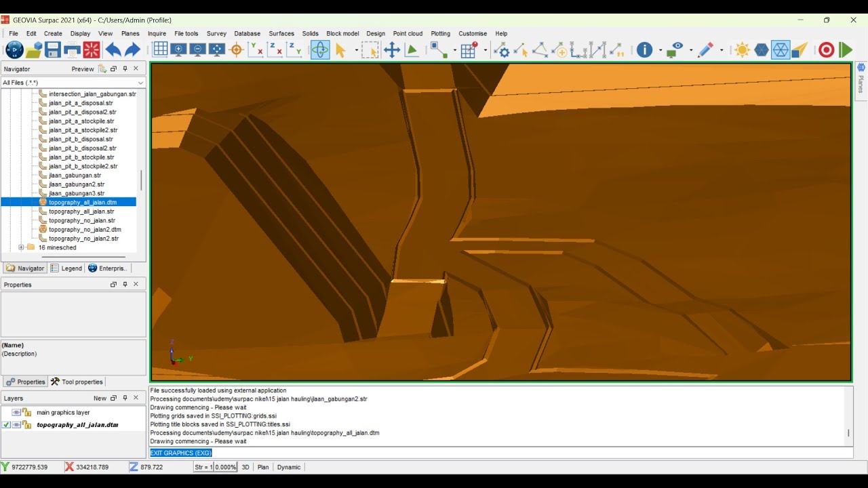868x488 pixels.
Task: Redo with the right blue arrow
Action: [x=132, y=49]
